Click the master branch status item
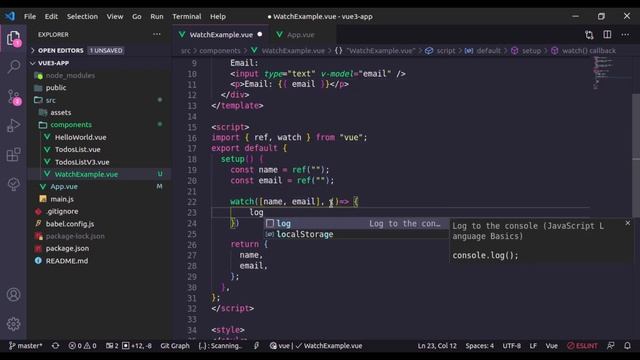640x360 pixels. (x=26, y=346)
